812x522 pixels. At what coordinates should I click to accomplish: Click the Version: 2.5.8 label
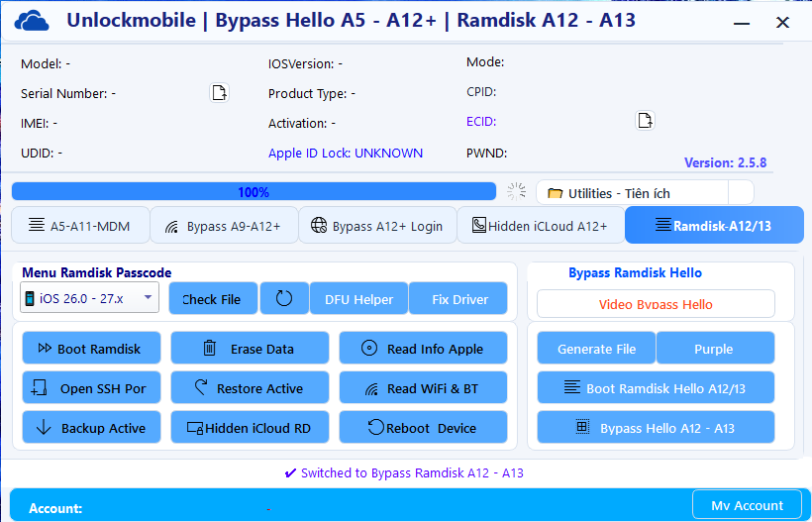coord(725,162)
